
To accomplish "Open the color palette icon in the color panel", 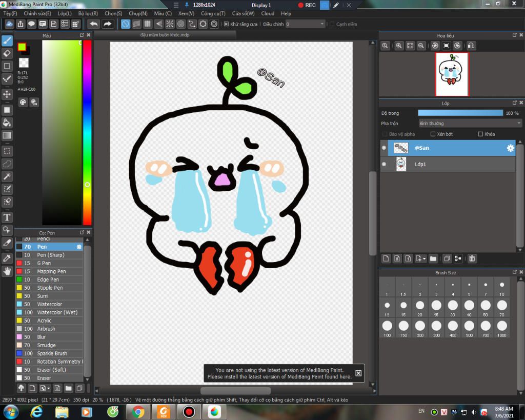I will [x=23, y=102].
